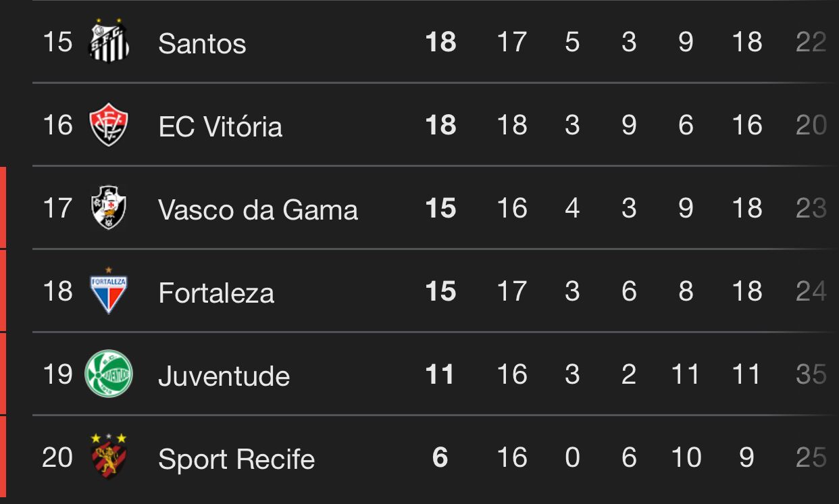Open the EC Vitória team page
The image size is (839, 504).
[220, 126]
